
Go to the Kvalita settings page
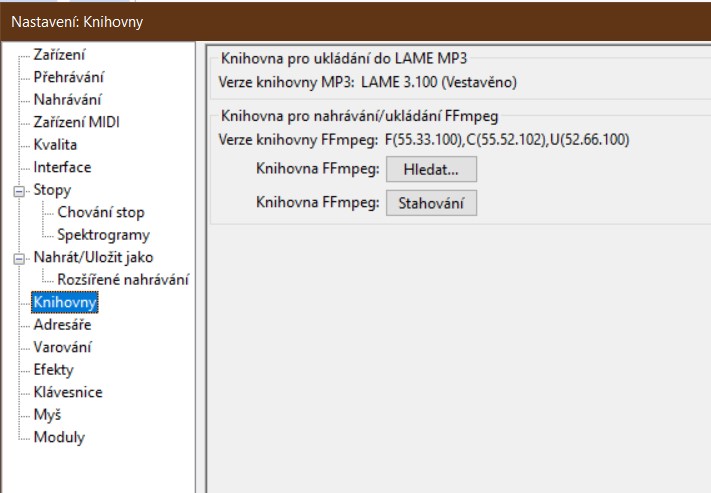click(x=55, y=145)
